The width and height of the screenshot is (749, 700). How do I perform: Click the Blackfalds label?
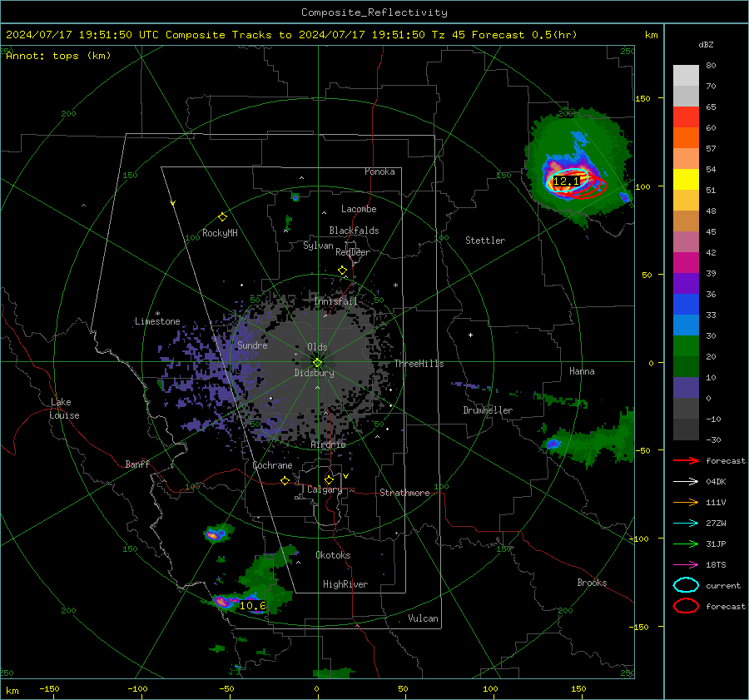point(354,231)
